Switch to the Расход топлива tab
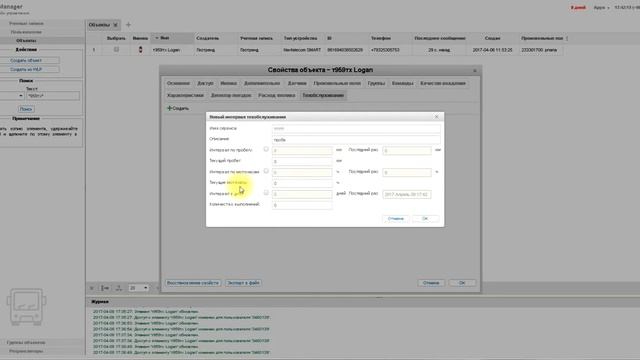 [x=277, y=96]
